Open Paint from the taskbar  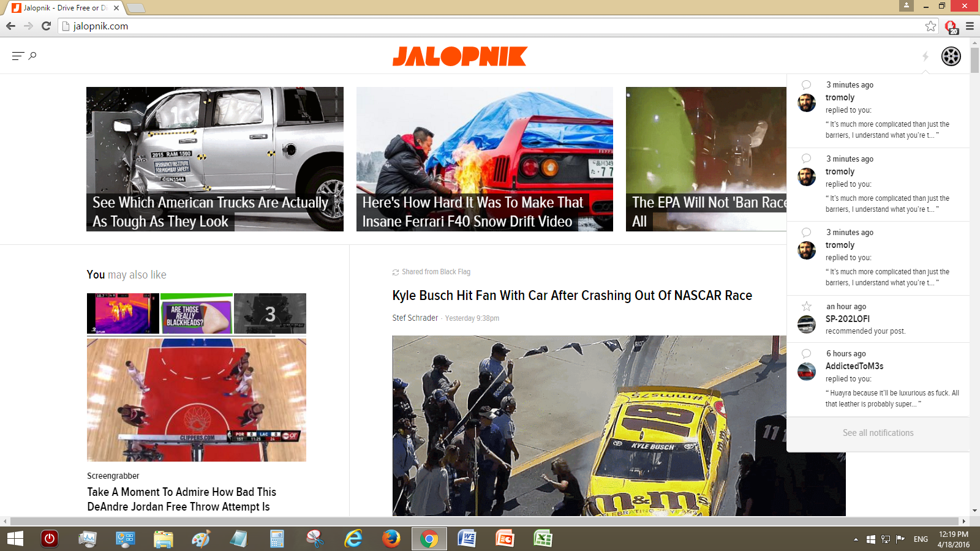coord(201,539)
